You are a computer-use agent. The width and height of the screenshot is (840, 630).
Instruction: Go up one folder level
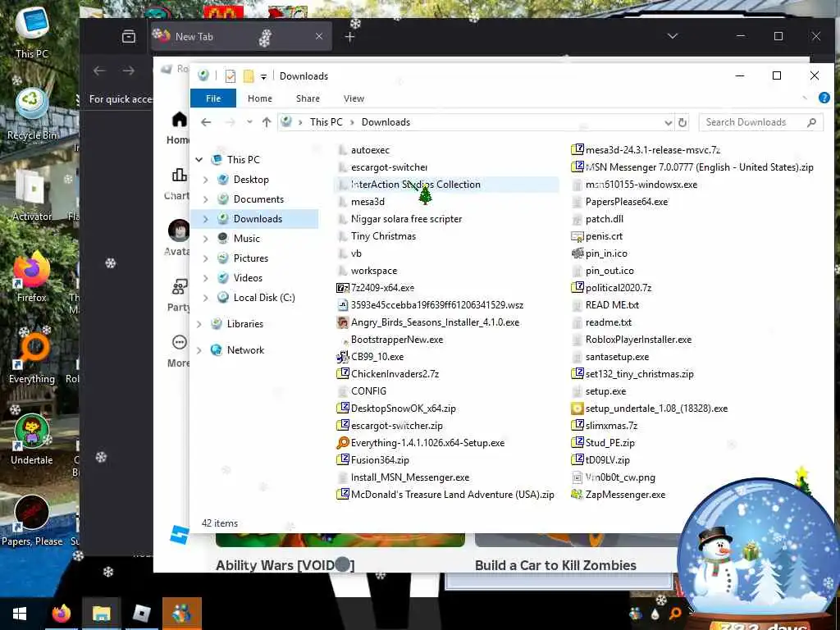[x=267, y=122]
